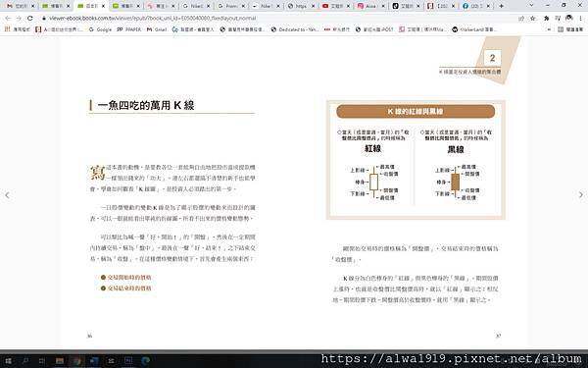Open the PPAPER bookmark

tap(129, 29)
